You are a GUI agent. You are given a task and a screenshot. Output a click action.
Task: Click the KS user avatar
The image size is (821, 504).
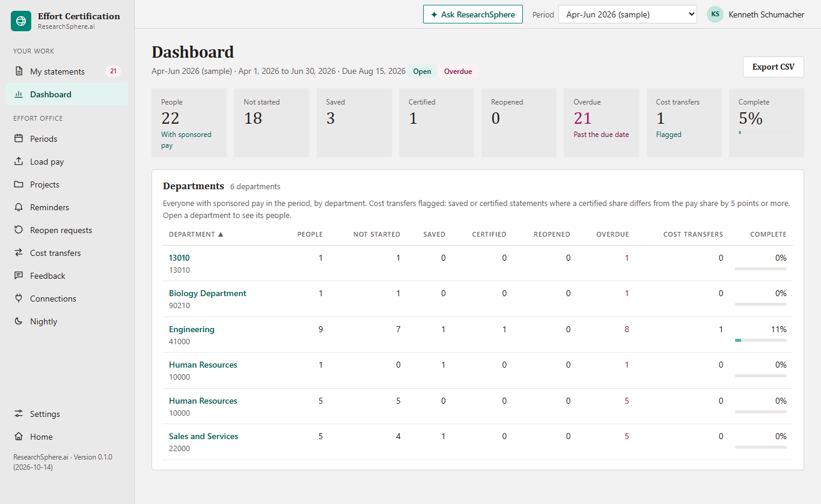(715, 14)
